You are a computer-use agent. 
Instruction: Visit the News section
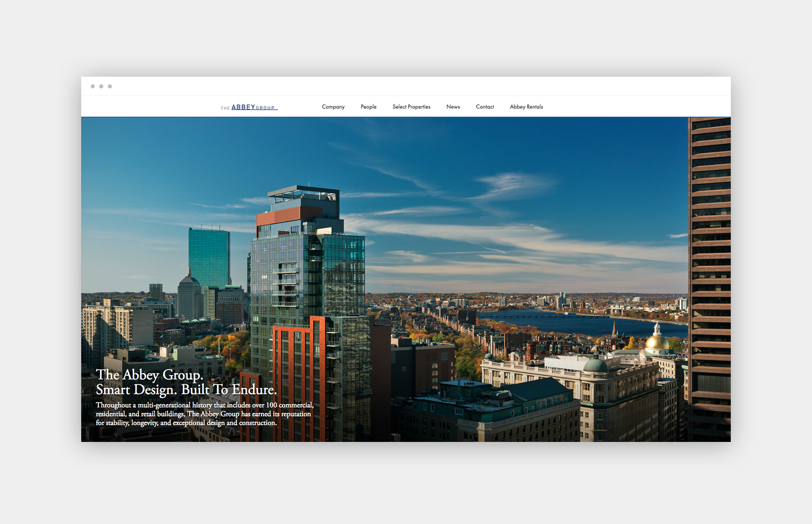click(x=453, y=107)
